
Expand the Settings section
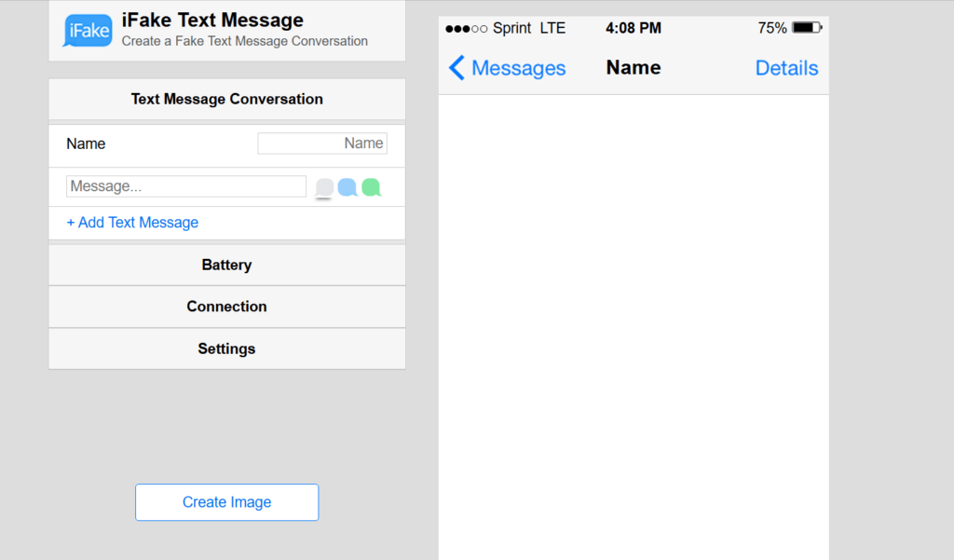227,348
